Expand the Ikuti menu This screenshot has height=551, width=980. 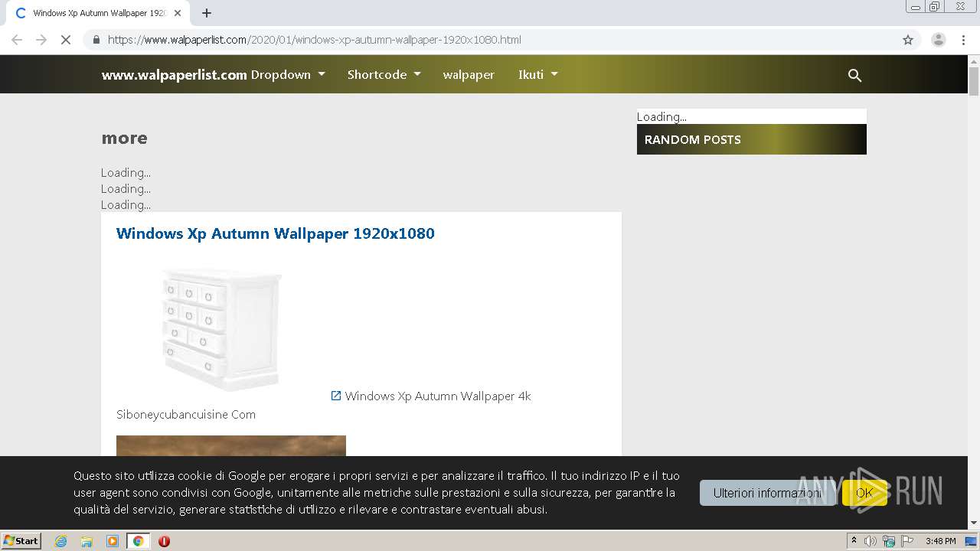click(x=538, y=74)
